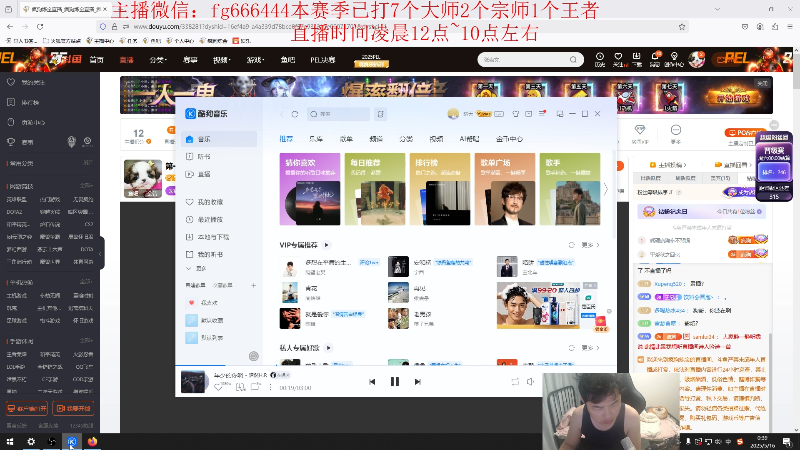Open more options for playing song

tap(270, 387)
